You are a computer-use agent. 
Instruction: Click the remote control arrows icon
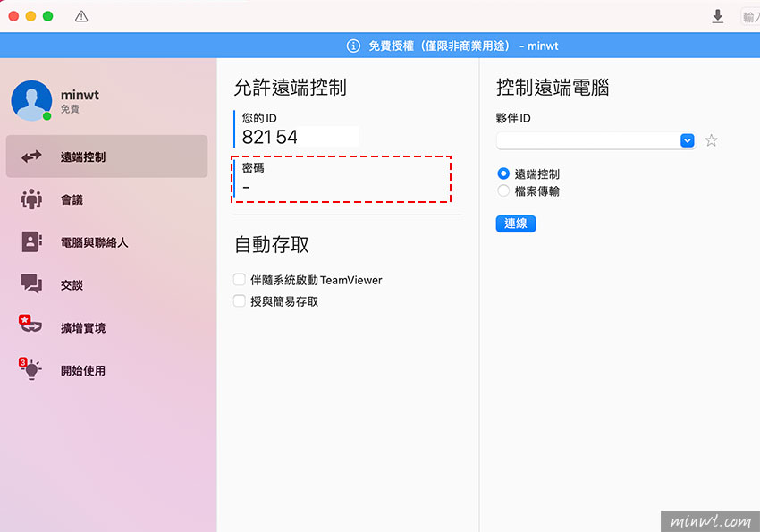pos(31,156)
